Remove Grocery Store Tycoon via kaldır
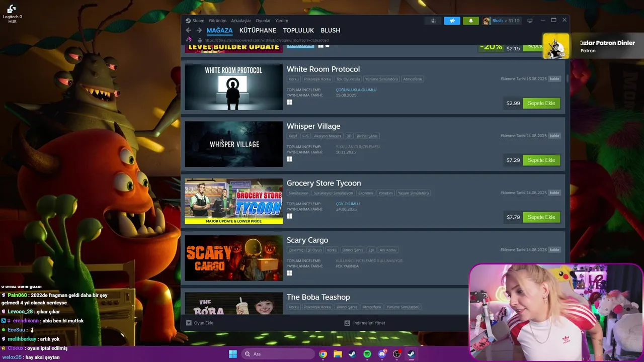This screenshot has width=644, height=362. pyautogui.click(x=554, y=193)
